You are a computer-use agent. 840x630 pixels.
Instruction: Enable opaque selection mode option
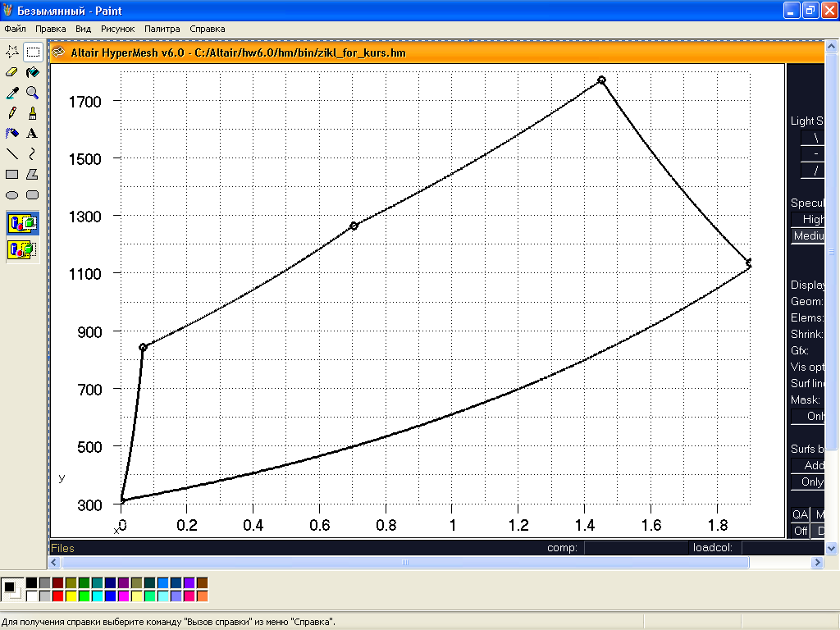pyautogui.click(x=22, y=223)
